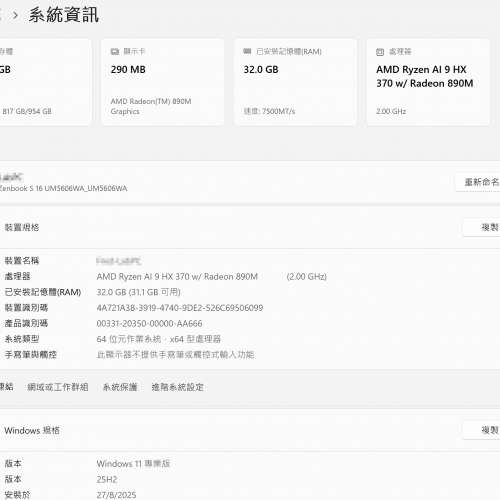Click the 25H2 version value
Screen dimensions: 500x500
107,479
